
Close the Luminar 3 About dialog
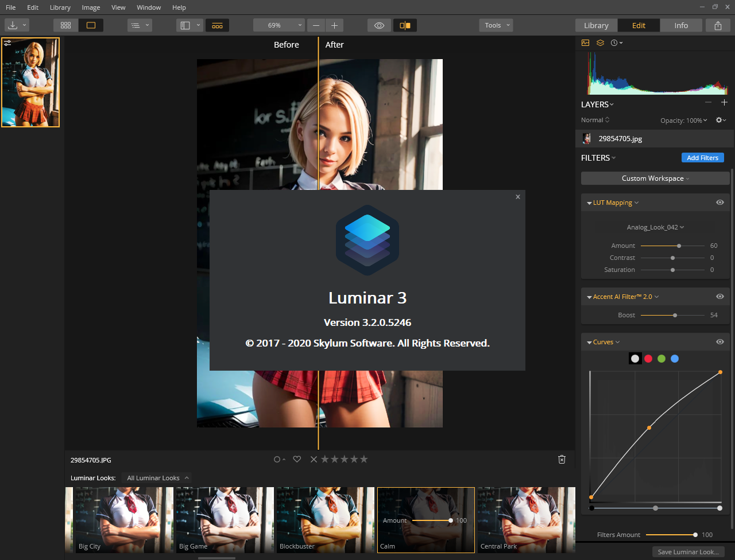tap(517, 197)
